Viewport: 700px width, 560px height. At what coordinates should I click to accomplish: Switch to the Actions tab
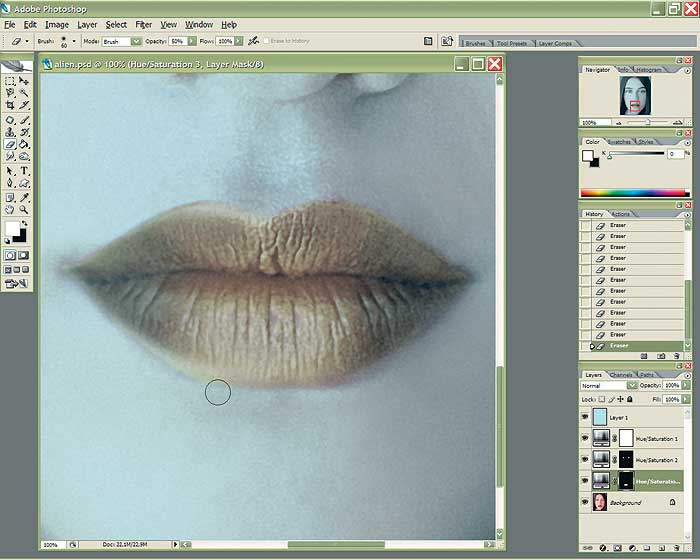point(620,214)
